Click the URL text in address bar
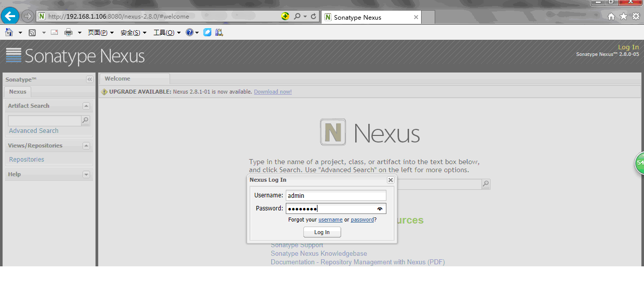The width and height of the screenshot is (644, 291). click(119, 17)
